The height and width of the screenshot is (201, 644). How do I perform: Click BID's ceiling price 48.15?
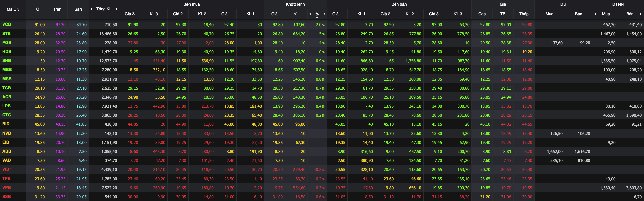[61, 124]
